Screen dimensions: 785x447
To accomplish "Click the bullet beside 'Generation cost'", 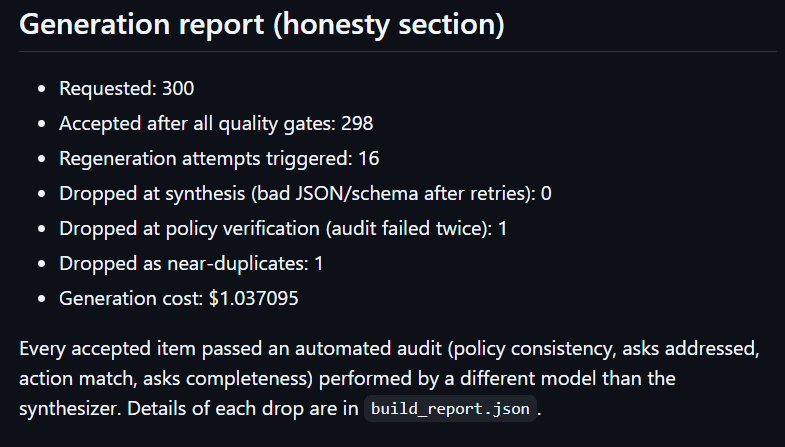I will click(42, 299).
